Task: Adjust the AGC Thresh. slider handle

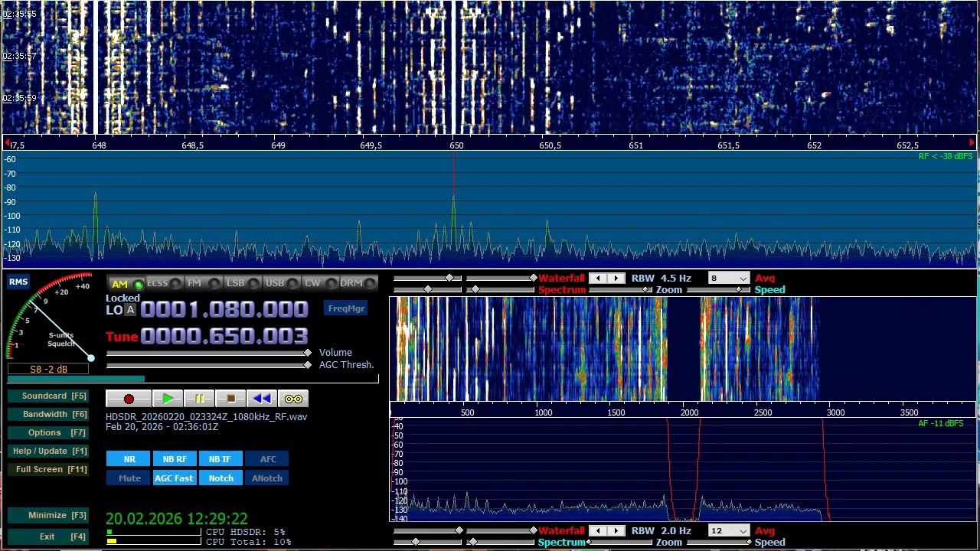Action: [x=308, y=365]
